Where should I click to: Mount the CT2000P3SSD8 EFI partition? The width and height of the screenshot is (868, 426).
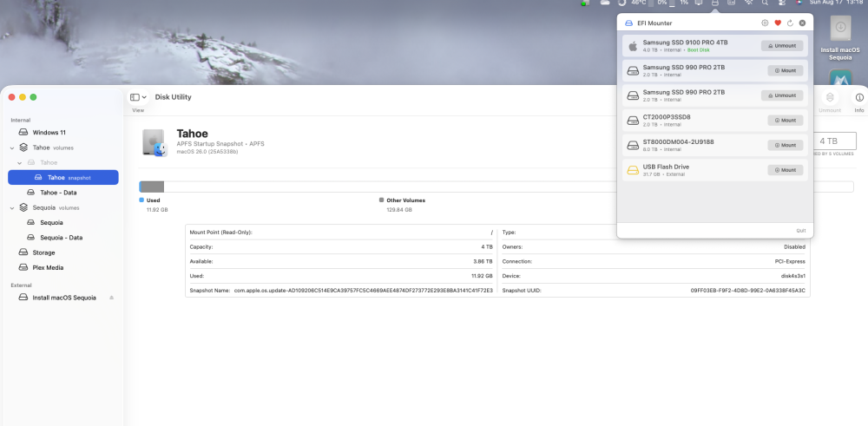[x=785, y=121]
